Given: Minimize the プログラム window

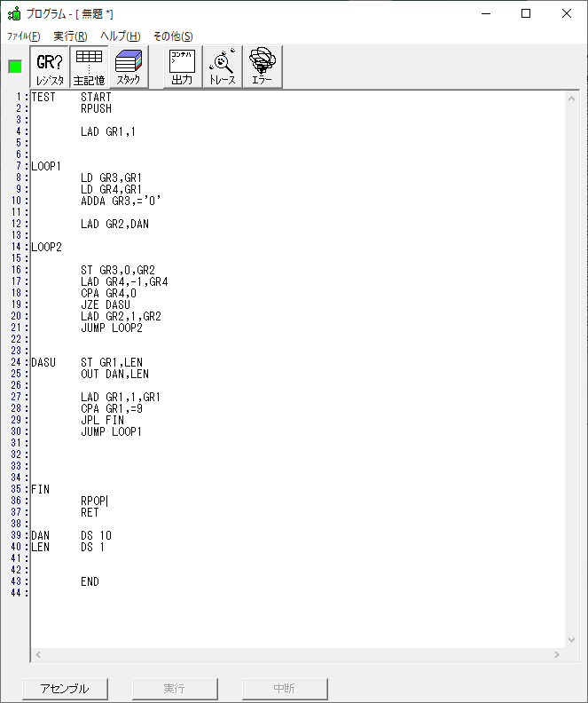Looking at the screenshot, I should coord(486,14).
